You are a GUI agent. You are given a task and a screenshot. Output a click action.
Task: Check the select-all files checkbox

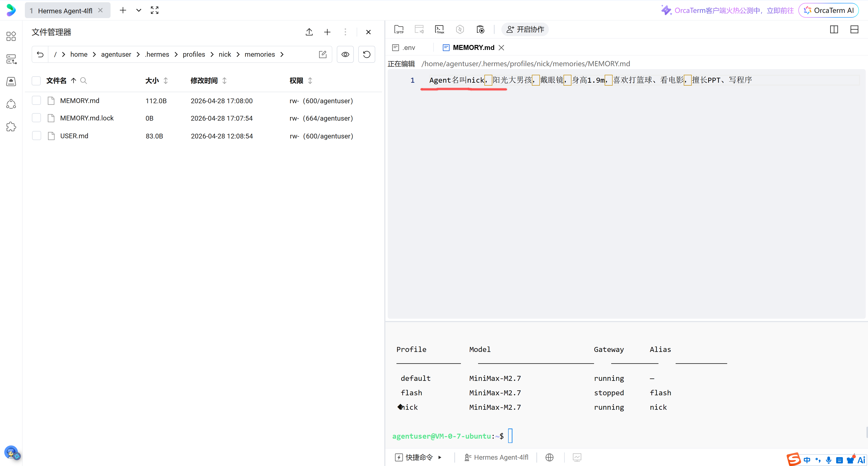pos(36,80)
